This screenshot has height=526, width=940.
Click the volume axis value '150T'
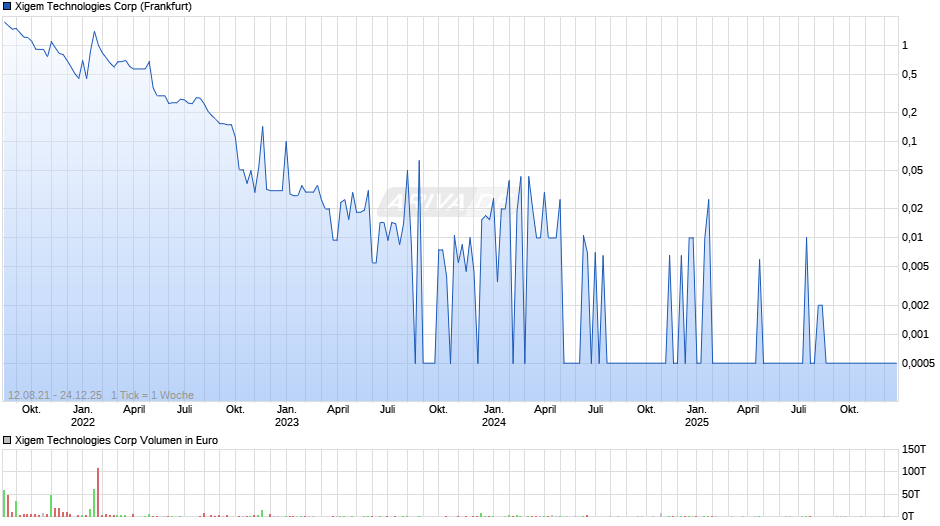click(x=914, y=449)
